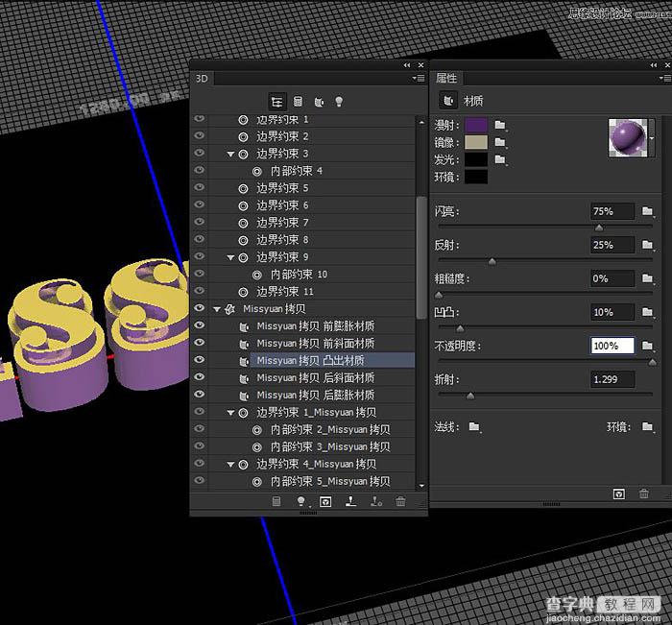Click the reflection (反射) slider handle
Image resolution: width=672 pixels, height=625 pixels.
(x=492, y=261)
